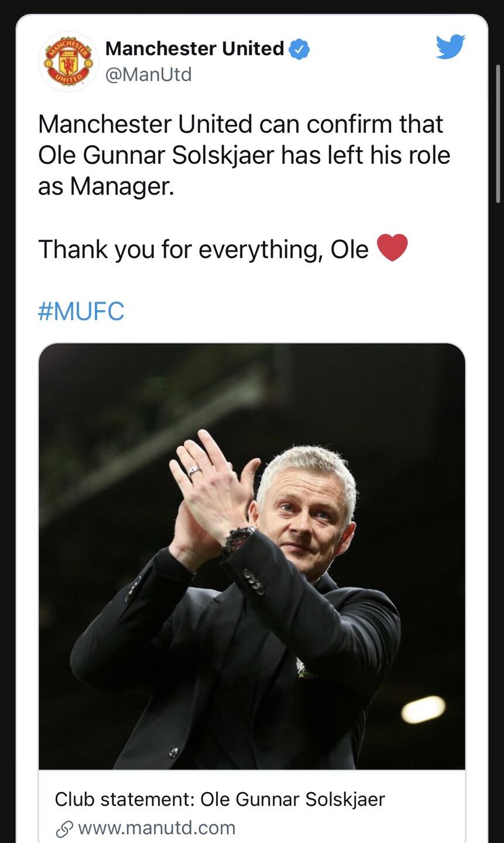The height and width of the screenshot is (843, 504).
Task: Open the #MUFC hashtag
Action: pyautogui.click(x=81, y=311)
